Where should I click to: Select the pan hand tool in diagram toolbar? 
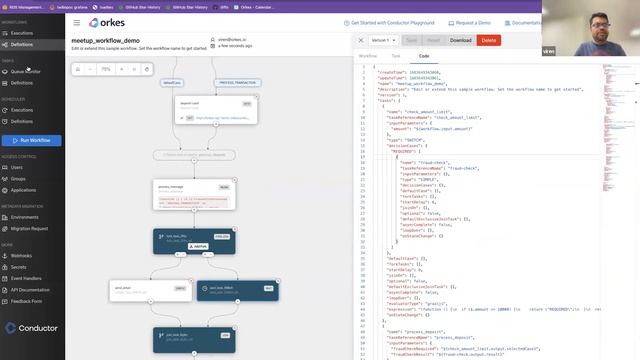147,69
